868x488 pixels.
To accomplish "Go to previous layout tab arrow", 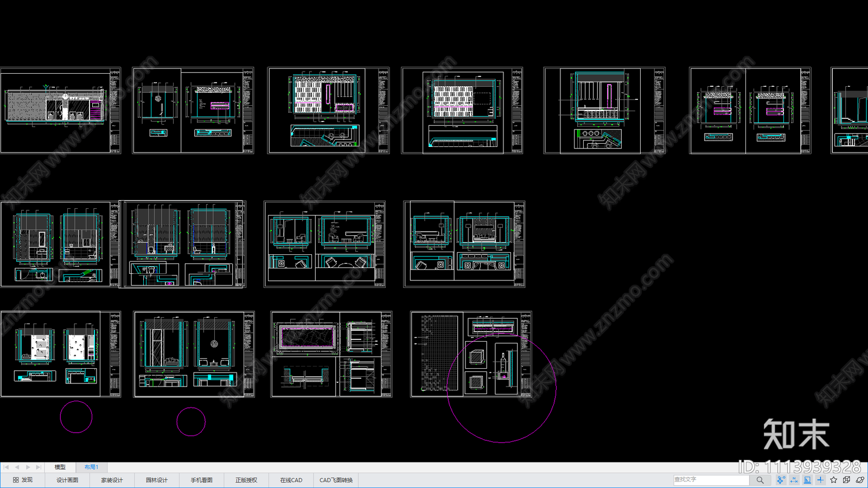I will point(17,467).
